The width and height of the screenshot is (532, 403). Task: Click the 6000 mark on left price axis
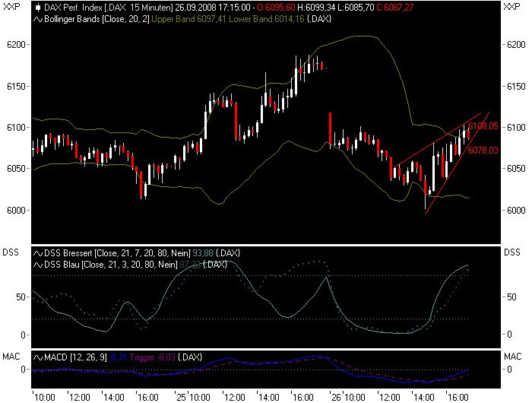(16, 210)
